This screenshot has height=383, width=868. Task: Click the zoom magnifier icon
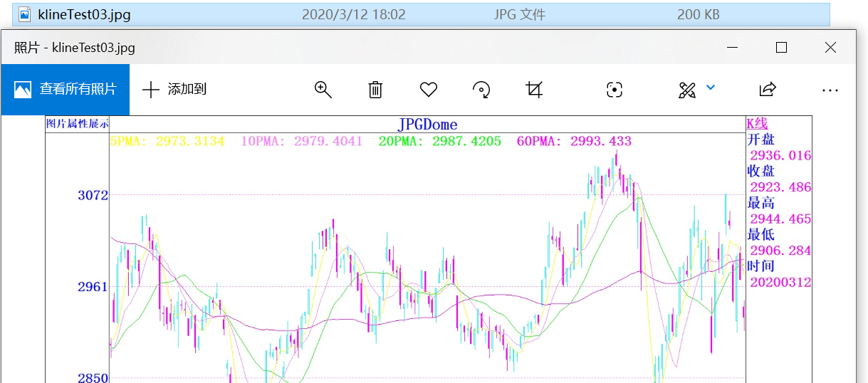pos(323,90)
